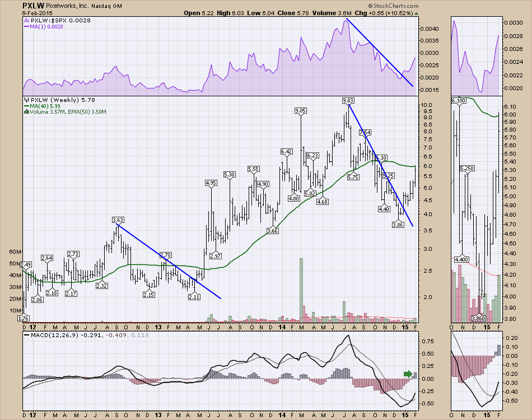The height and width of the screenshot is (420, 532).
Task: Click the green arrow on MACD histogram
Action: click(x=408, y=374)
